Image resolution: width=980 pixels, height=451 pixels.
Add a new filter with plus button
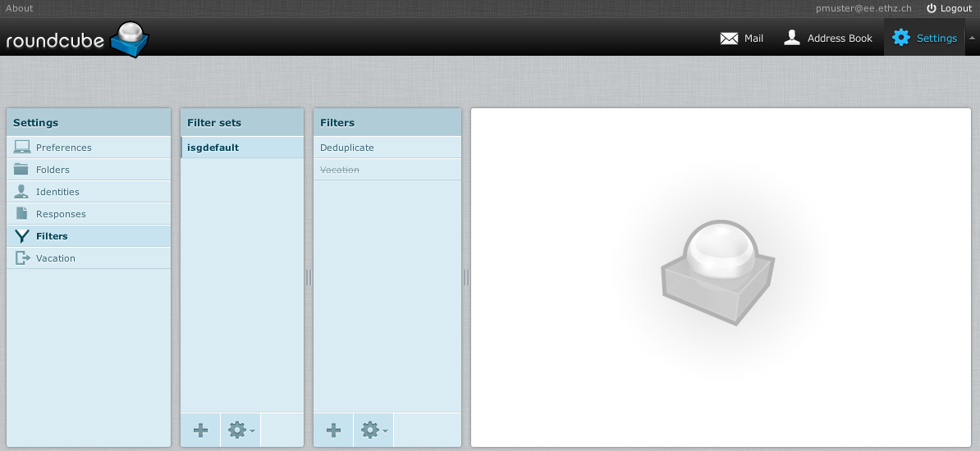click(334, 430)
